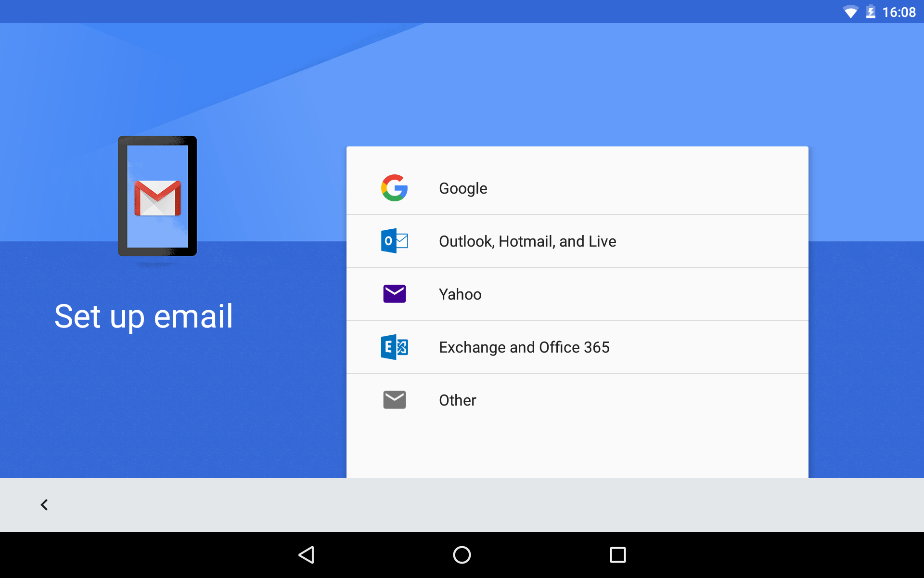Select the Google logo icon
924x578 pixels.
click(394, 188)
